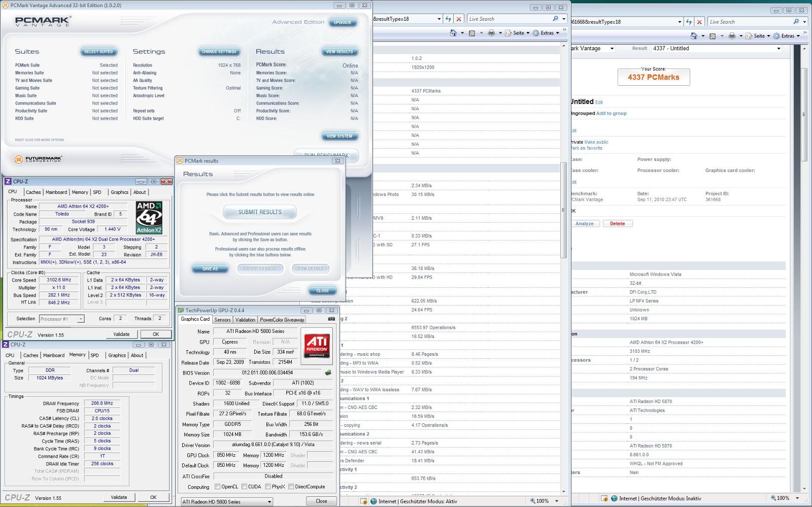Enable the PhysX checkbox in GPU-Z
The width and height of the screenshot is (812, 507).
267,487
